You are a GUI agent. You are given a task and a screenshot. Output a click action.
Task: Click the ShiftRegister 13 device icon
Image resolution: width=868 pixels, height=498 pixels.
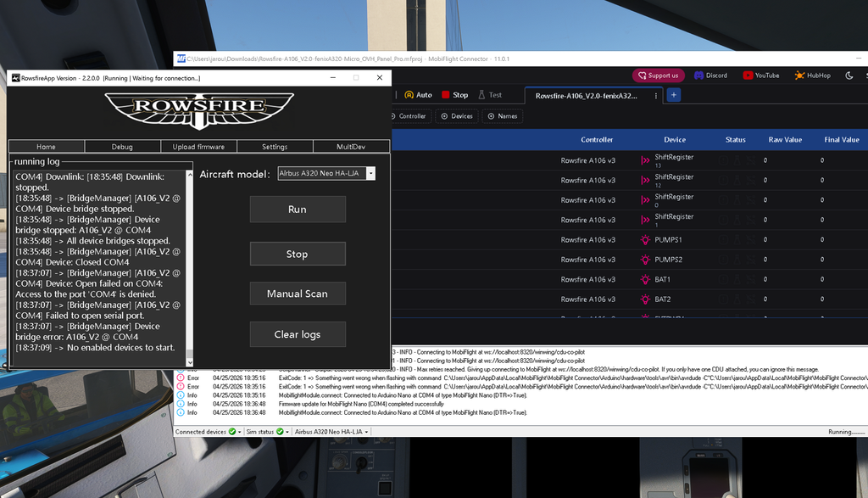645,160
